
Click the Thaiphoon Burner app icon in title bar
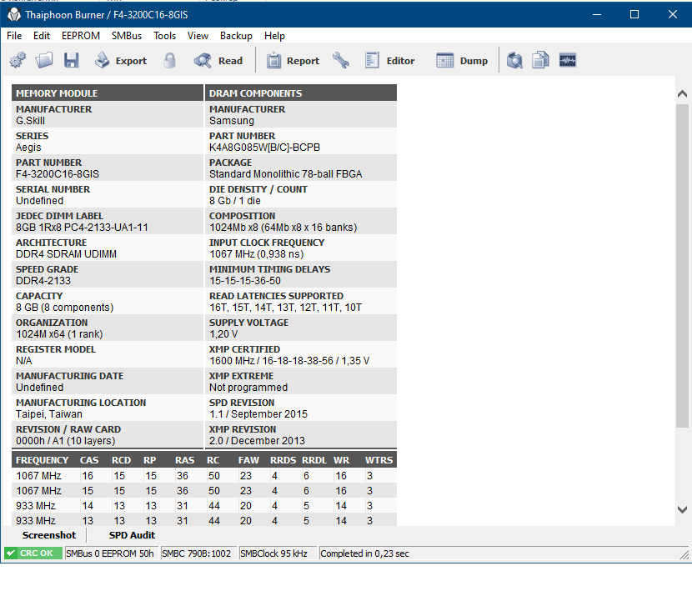[x=14, y=14]
